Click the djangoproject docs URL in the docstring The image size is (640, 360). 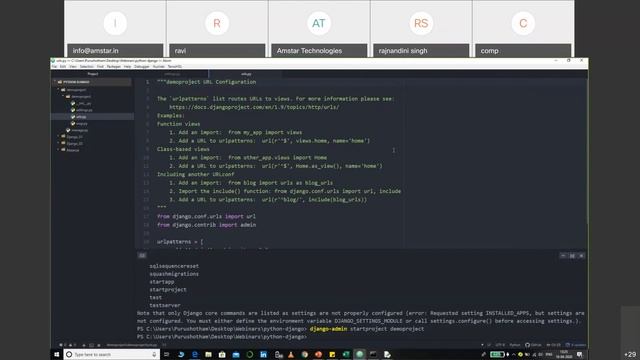coord(254,107)
